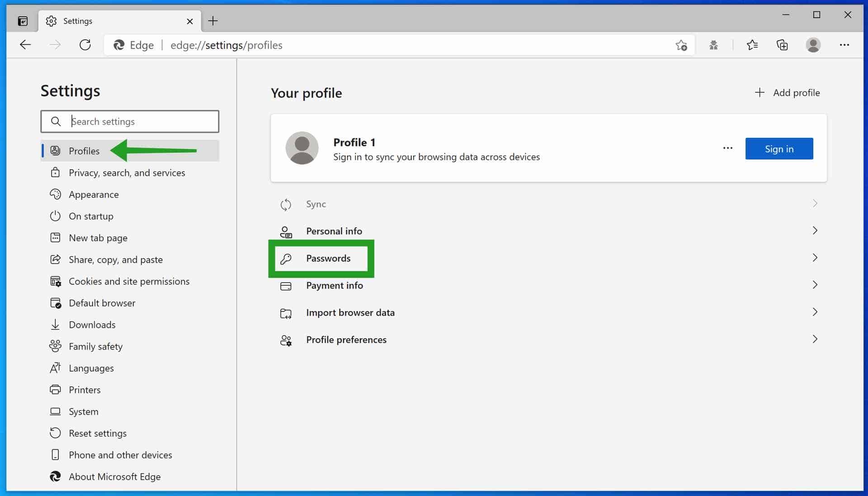
Task: Reload the settings page
Action: [x=85, y=45]
